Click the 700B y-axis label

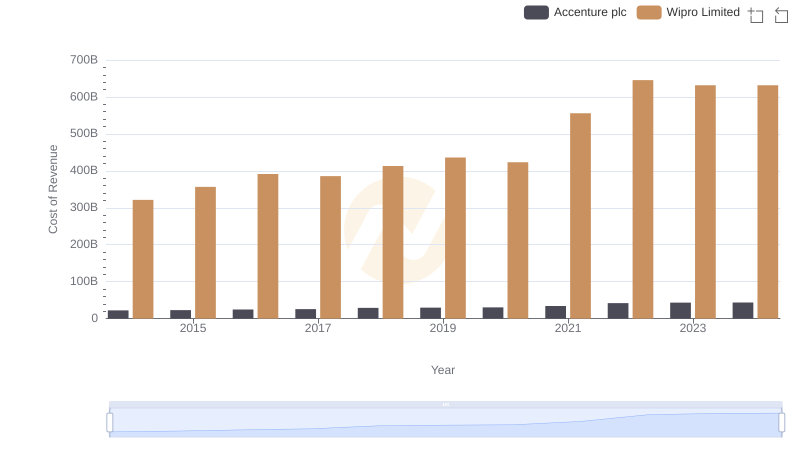[x=84, y=60]
